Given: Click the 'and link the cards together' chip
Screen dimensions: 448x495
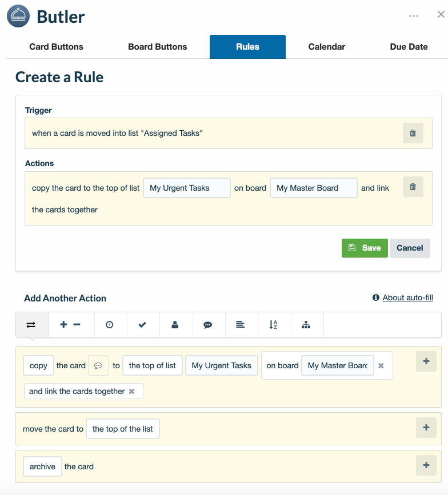Looking at the screenshot, I should pyautogui.click(x=83, y=391).
